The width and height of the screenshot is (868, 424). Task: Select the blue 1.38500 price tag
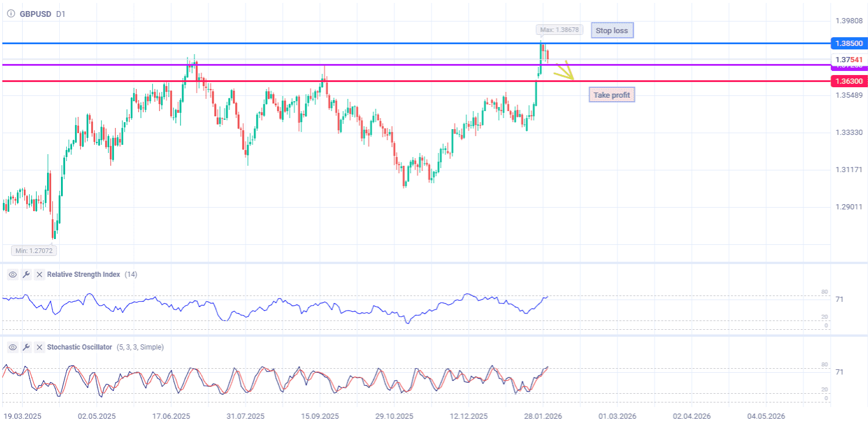coord(848,44)
